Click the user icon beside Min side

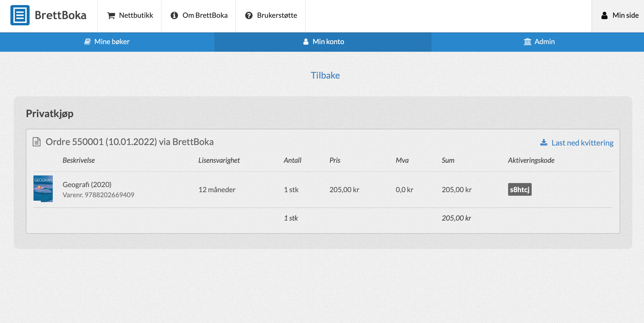coord(604,15)
